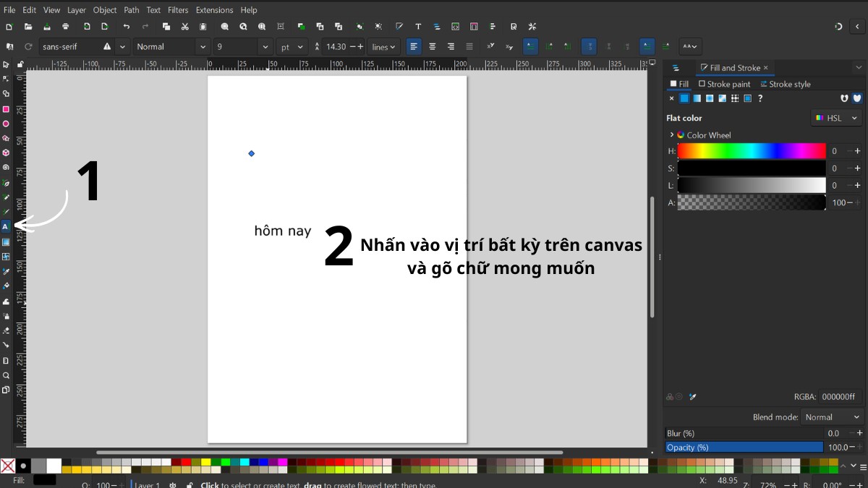The image size is (868, 488).
Task: Collapse the Color Wheel section
Action: click(672, 134)
